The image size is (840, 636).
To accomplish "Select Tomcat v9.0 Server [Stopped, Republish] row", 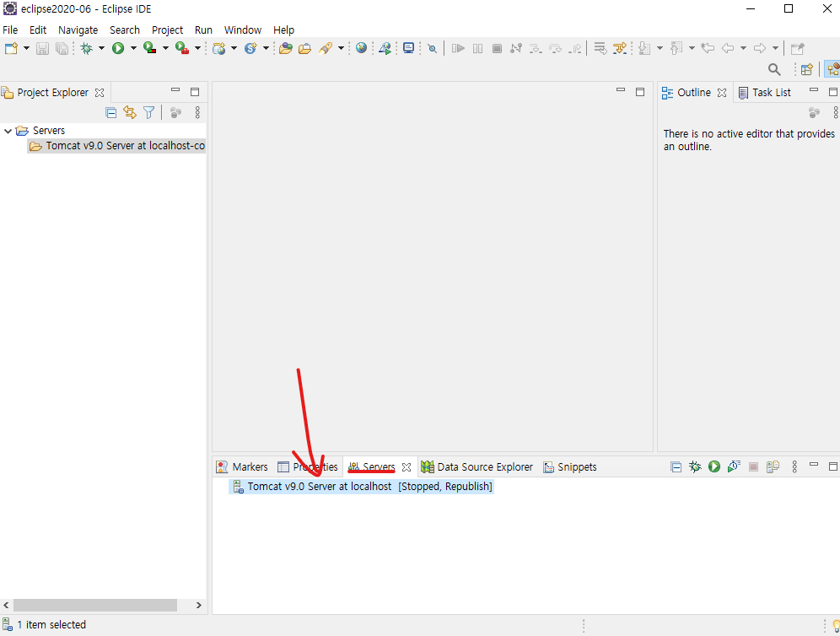I will [361, 487].
